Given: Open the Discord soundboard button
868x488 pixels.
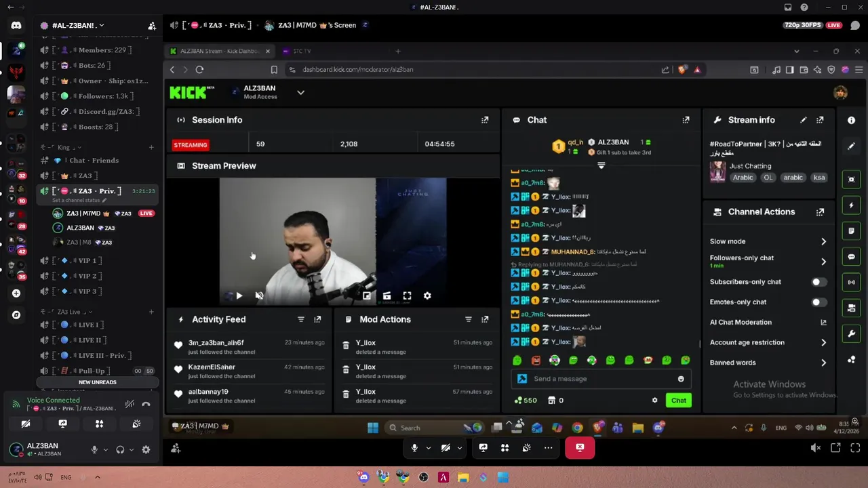Looking at the screenshot, I should point(136,424).
